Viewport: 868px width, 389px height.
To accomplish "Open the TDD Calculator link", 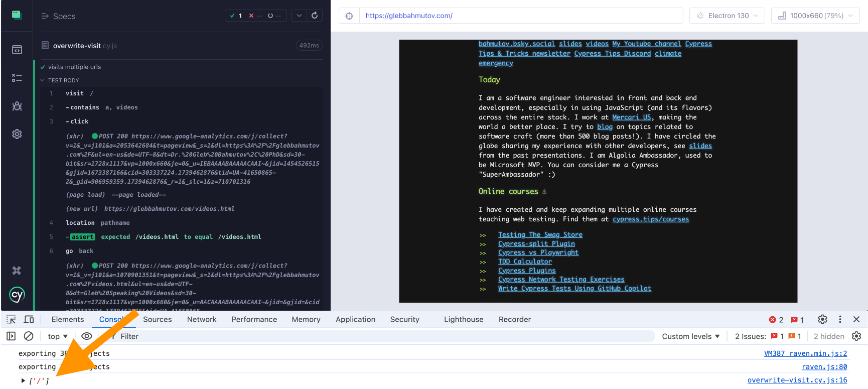I will (x=525, y=262).
